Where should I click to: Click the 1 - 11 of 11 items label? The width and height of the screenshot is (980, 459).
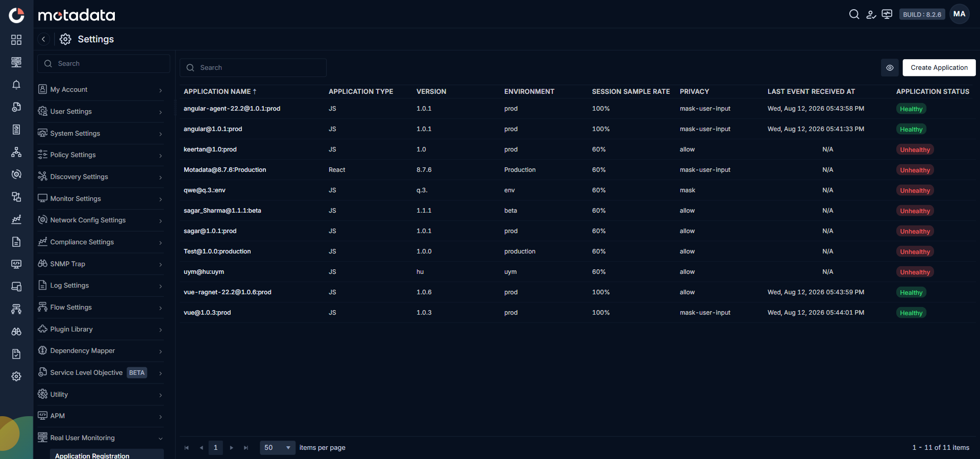(x=941, y=448)
